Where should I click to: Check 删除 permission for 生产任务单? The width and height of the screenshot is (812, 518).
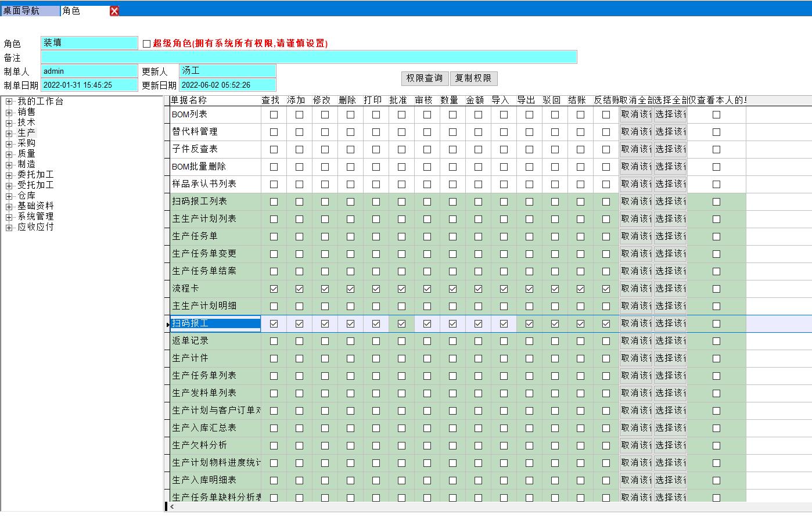click(350, 236)
